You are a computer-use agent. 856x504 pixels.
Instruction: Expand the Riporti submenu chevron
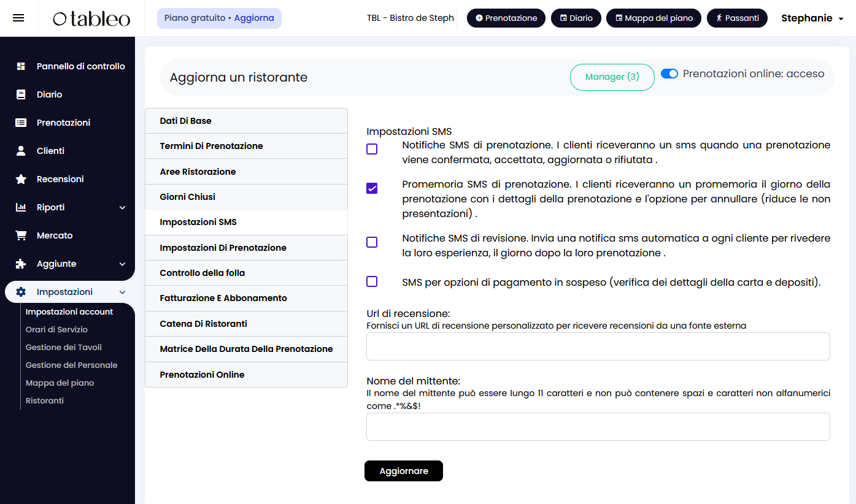tap(122, 208)
